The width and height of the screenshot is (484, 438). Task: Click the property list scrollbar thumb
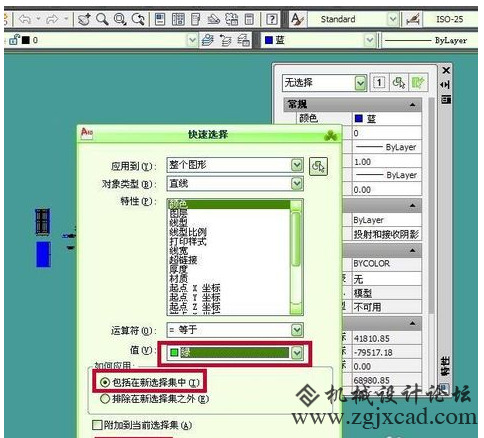295,239
